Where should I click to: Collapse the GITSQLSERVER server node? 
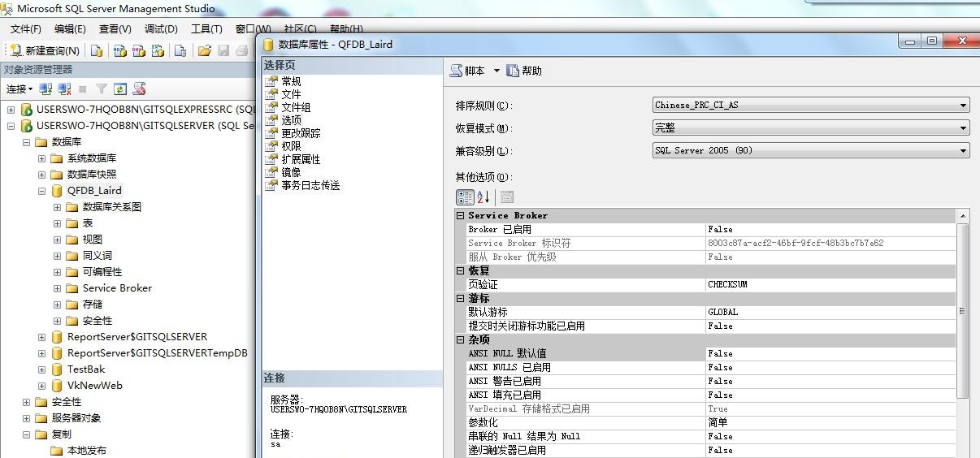click(11, 126)
